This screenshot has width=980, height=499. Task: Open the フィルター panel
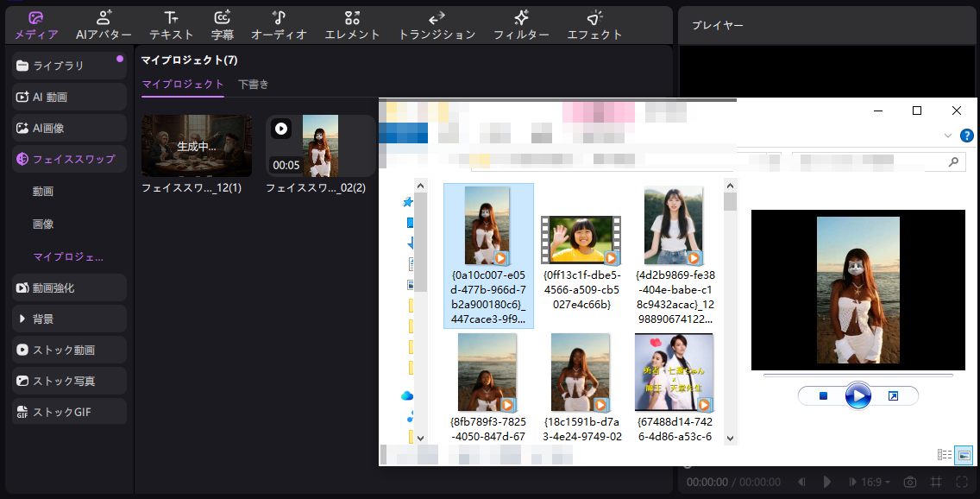(x=521, y=25)
